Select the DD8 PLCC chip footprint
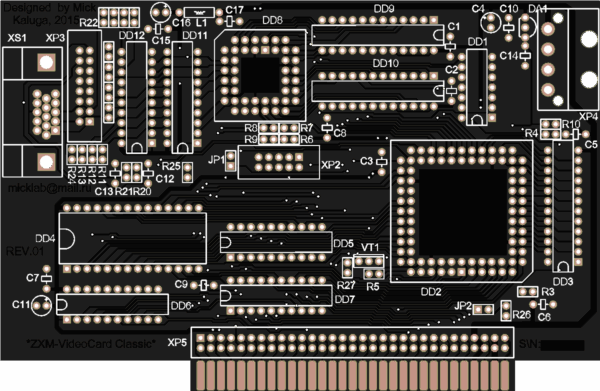Screen dimensions: 600x391 [260, 76]
